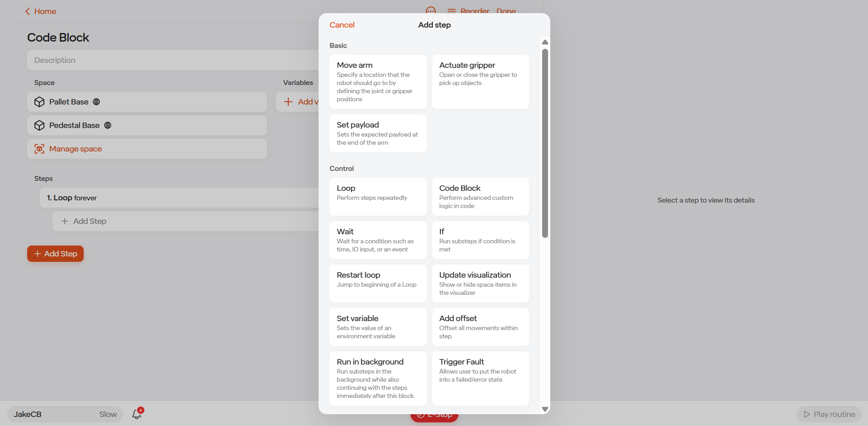
Task: Pick the If condition step card
Action: pyautogui.click(x=480, y=240)
